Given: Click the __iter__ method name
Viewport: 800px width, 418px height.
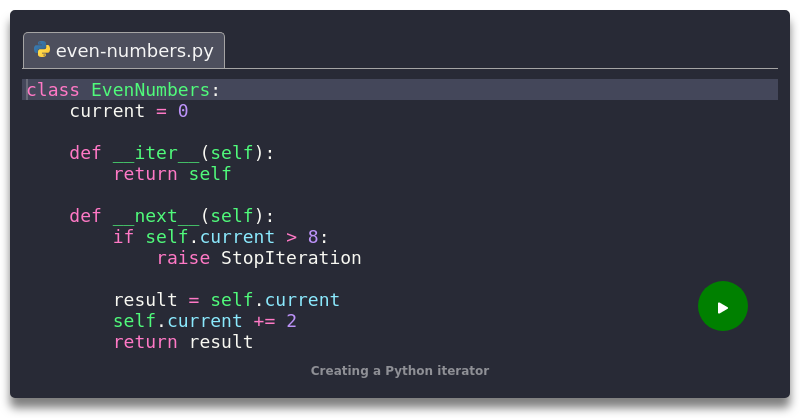Looking at the screenshot, I should pyautogui.click(x=156, y=153).
